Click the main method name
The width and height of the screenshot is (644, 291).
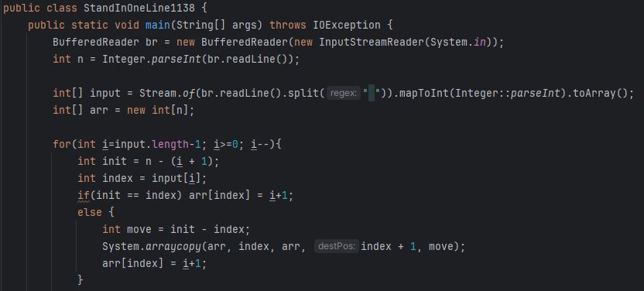158,25
